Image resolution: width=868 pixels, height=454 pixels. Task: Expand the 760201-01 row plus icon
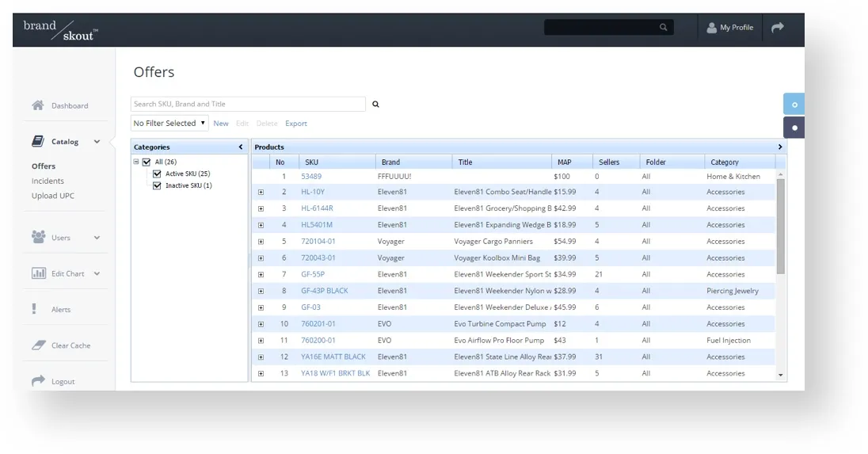261,324
